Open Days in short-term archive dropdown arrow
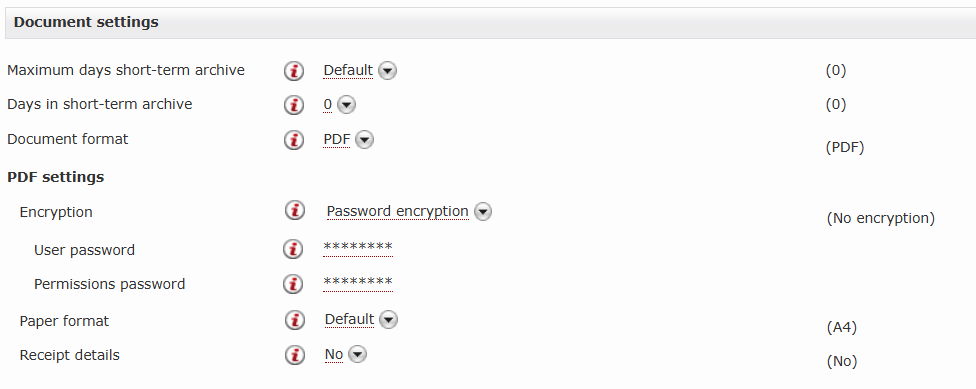This screenshot has height=389, width=976. coord(347,105)
